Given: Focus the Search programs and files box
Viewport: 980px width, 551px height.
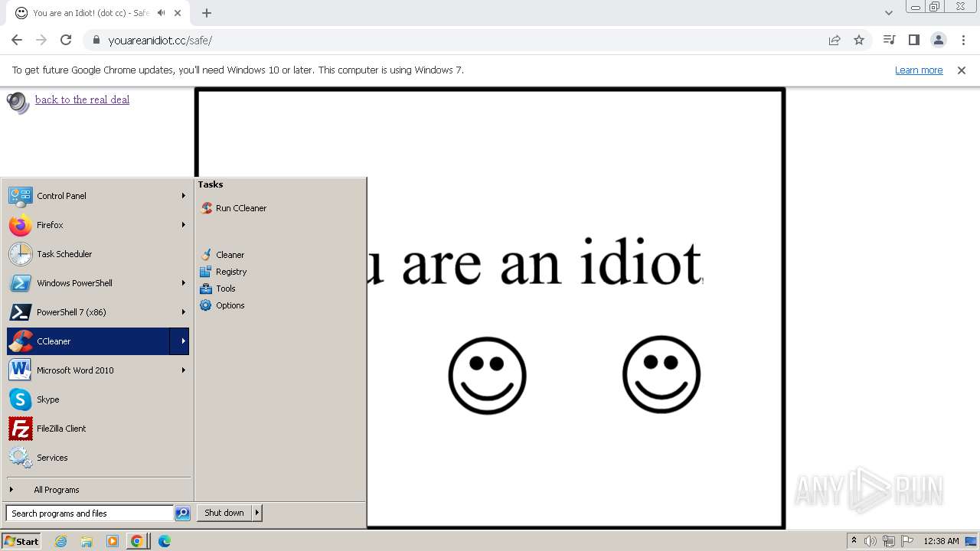Looking at the screenshot, I should [x=90, y=514].
